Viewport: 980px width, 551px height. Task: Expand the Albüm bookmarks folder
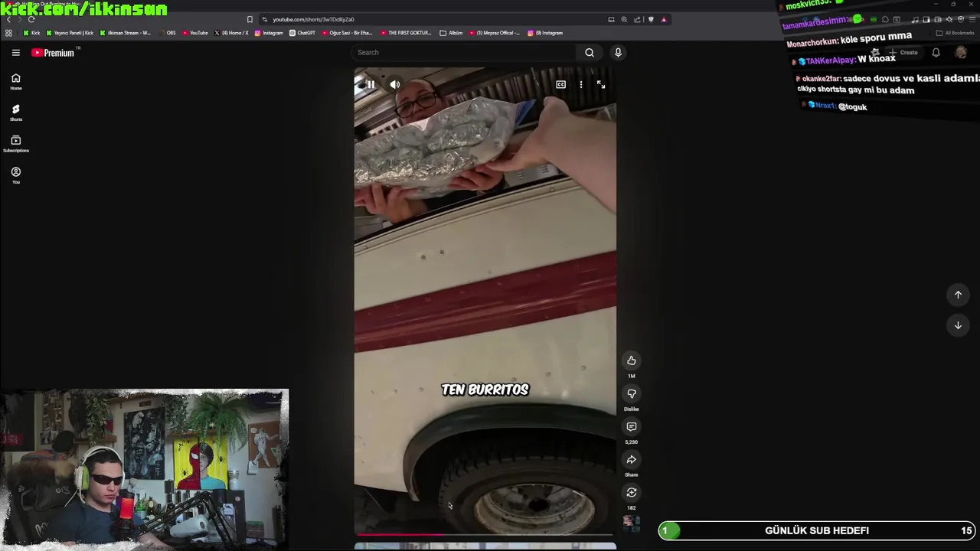tap(452, 33)
